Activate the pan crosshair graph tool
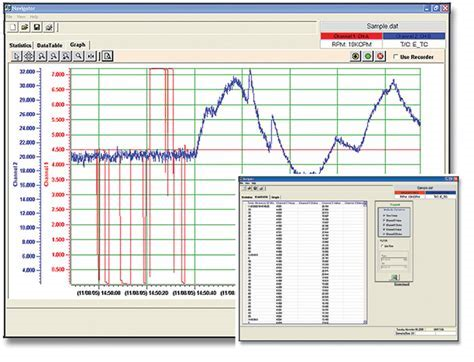Screen dimensions: 474x362 pyautogui.click(x=29, y=56)
